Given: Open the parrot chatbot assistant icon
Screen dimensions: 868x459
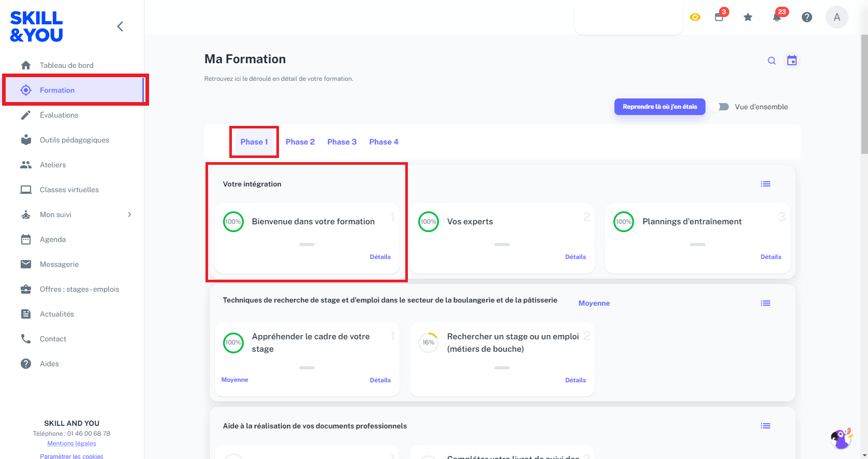Looking at the screenshot, I should coord(842,439).
